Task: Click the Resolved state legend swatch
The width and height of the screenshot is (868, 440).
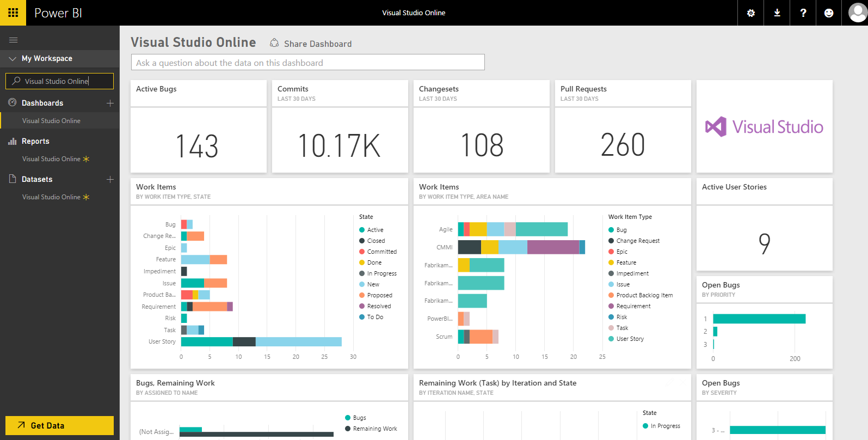Action: (x=362, y=306)
